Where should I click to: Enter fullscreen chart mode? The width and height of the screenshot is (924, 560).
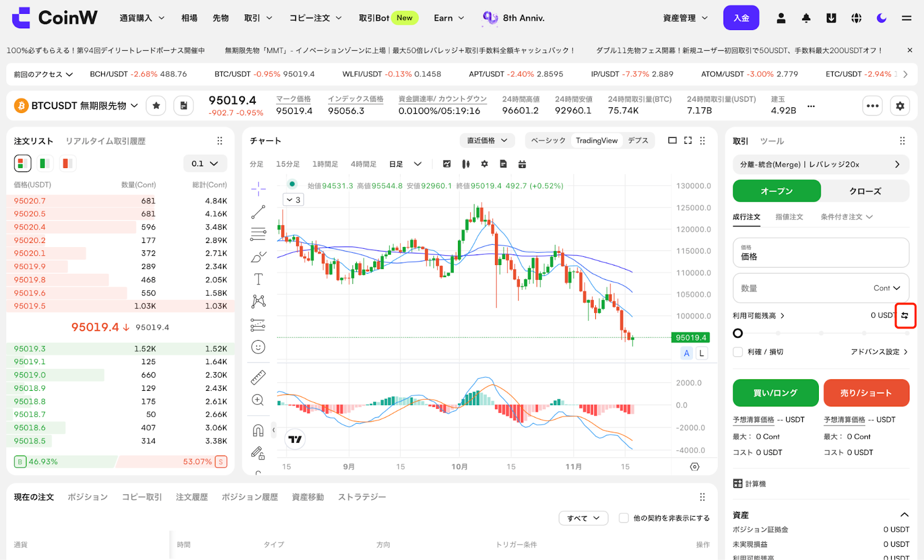tap(688, 140)
